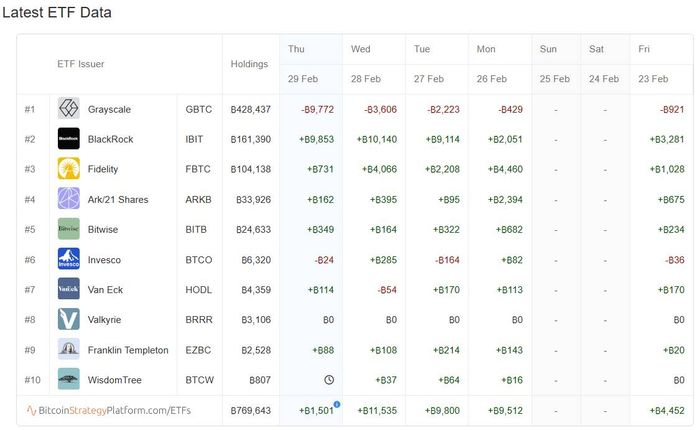Viewport: 700px width, 430px height.
Task: Click BlackRock Wednesday inflow +B10,140
Action: click(377, 139)
